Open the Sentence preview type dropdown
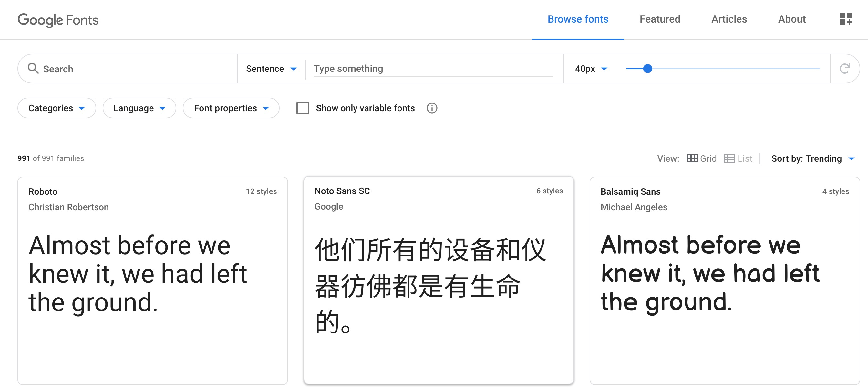 [271, 69]
